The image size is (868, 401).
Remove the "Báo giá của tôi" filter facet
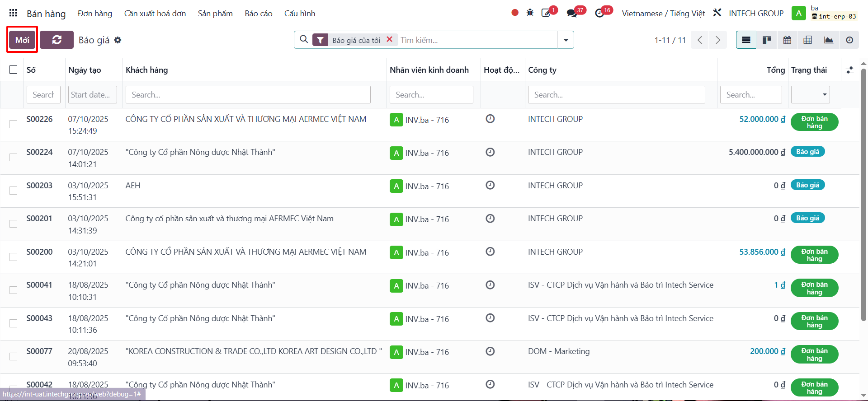tap(390, 39)
